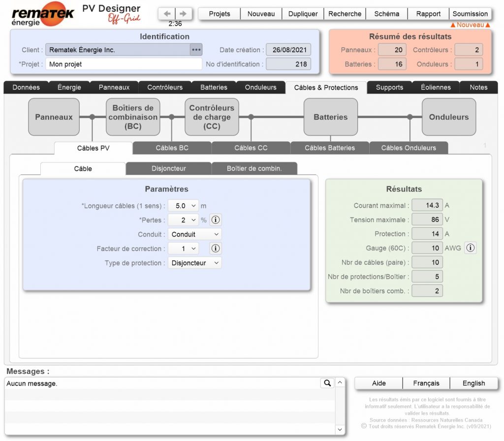Image resolution: width=504 pixels, height=441 pixels.
Task: Expand the Pertes percentage dropdown
Action: (x=183, y=220)
